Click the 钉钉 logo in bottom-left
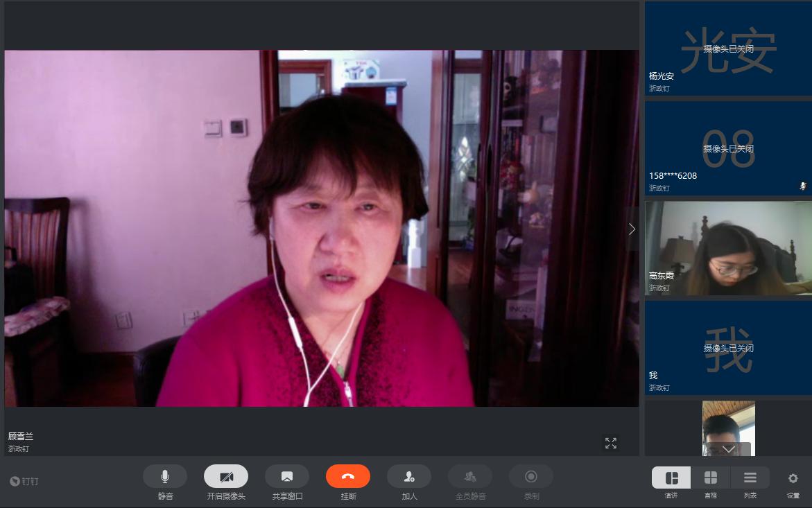The height and width of the screenshot is (508, 812). point(24,481)
